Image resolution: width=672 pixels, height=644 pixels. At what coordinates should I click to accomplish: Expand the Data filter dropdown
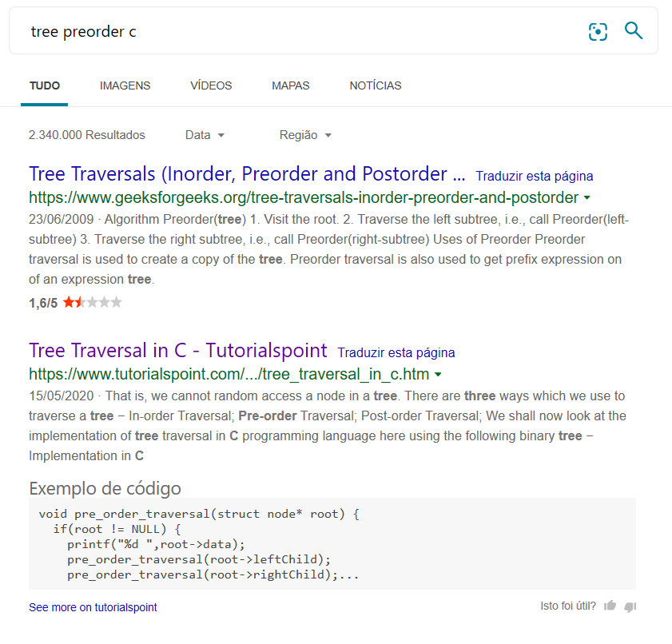205,135
